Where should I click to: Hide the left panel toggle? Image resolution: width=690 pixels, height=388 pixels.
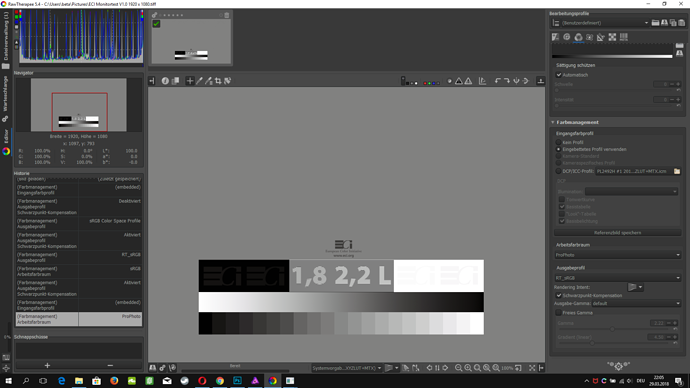pyautogui.click(x=152, y=81)
